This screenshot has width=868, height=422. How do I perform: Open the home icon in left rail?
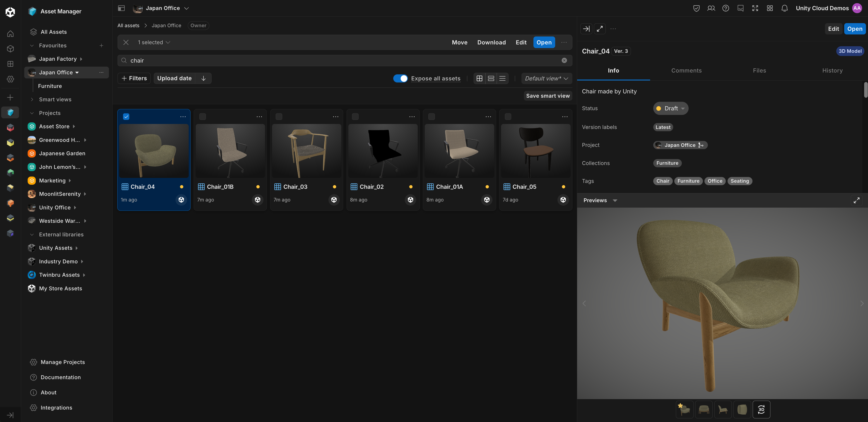(x=10, y=34)
